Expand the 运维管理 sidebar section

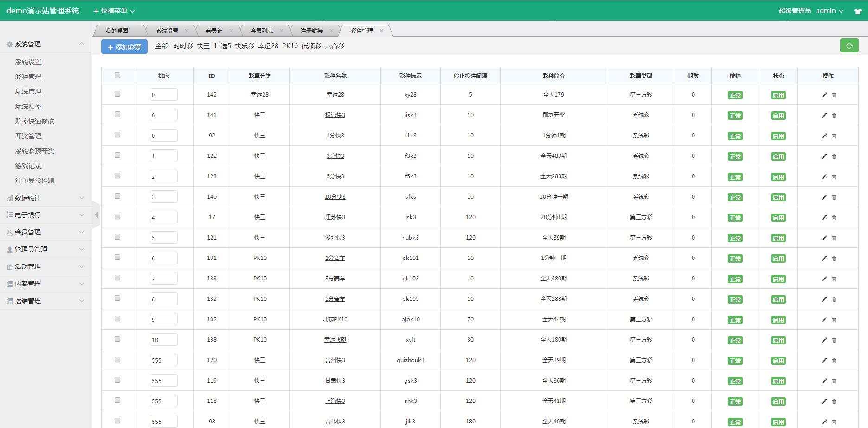click(45, 301)
